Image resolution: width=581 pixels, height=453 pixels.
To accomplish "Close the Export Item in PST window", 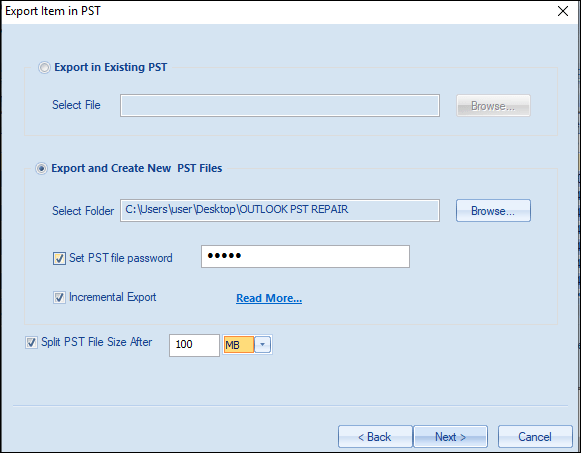I will click(563, 11).
